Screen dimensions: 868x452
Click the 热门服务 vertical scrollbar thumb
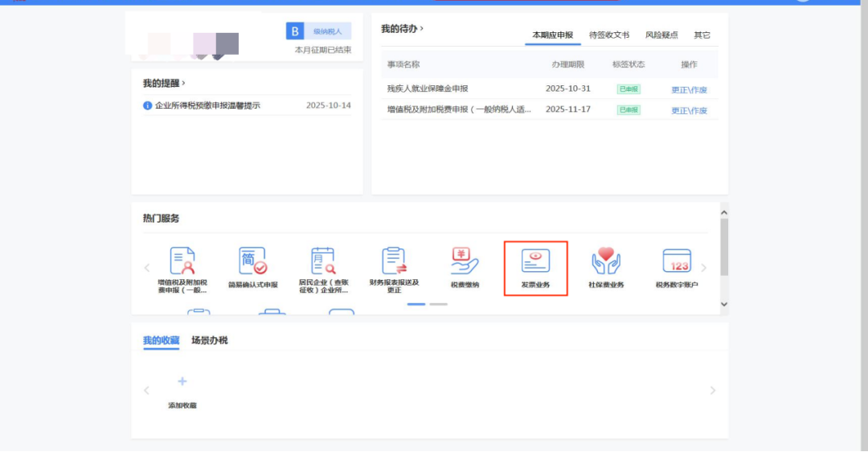[724, 247]
